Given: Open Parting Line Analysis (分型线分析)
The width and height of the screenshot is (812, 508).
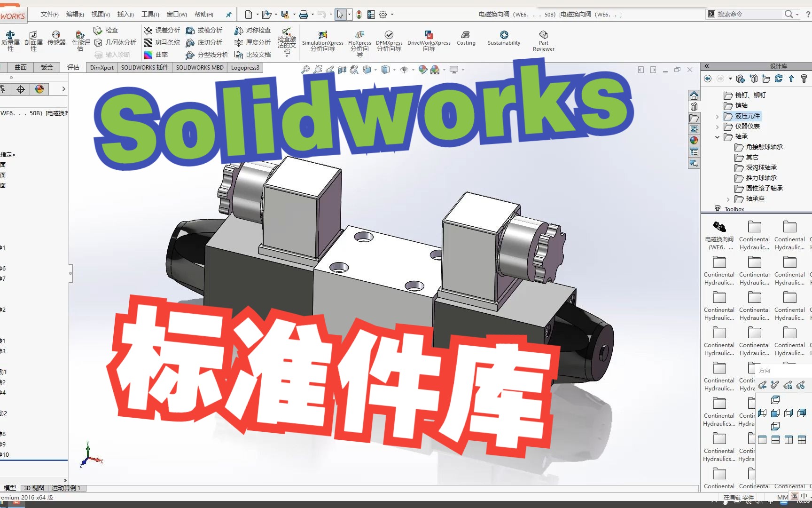Looking at the screenshot, I should tap(207, 55).
